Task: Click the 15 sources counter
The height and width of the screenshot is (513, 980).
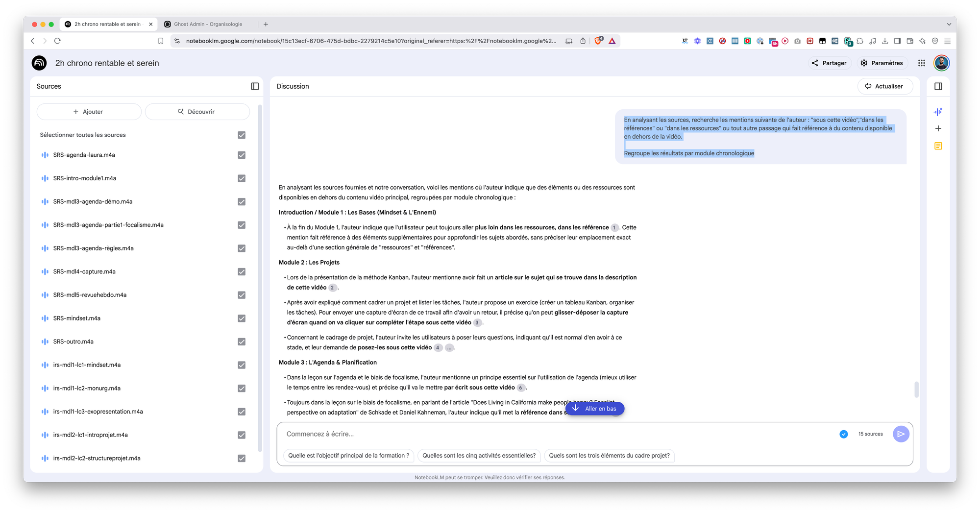Action: tap(870, 434)
